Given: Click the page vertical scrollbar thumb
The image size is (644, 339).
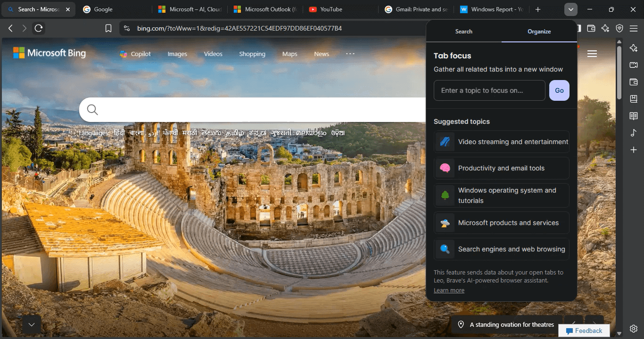Looking at the screenshot, I should pos(619,72).
